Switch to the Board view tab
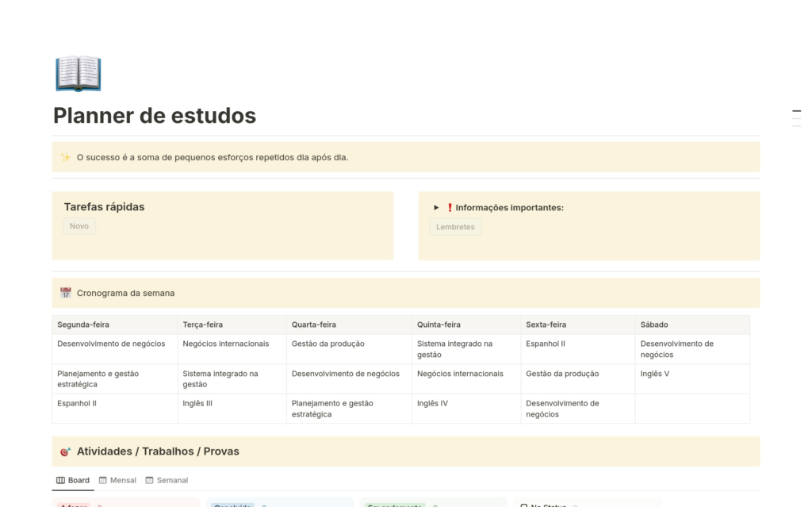The height and width of the screenshot is (507, 812). (x=73, y=480)
